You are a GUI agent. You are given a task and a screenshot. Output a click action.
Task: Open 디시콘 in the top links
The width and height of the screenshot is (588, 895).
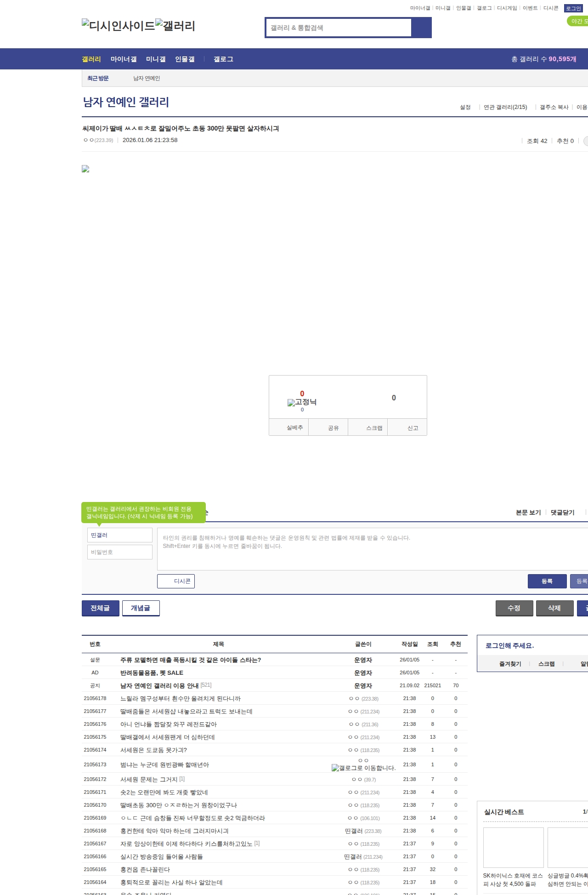coord(551,8)
